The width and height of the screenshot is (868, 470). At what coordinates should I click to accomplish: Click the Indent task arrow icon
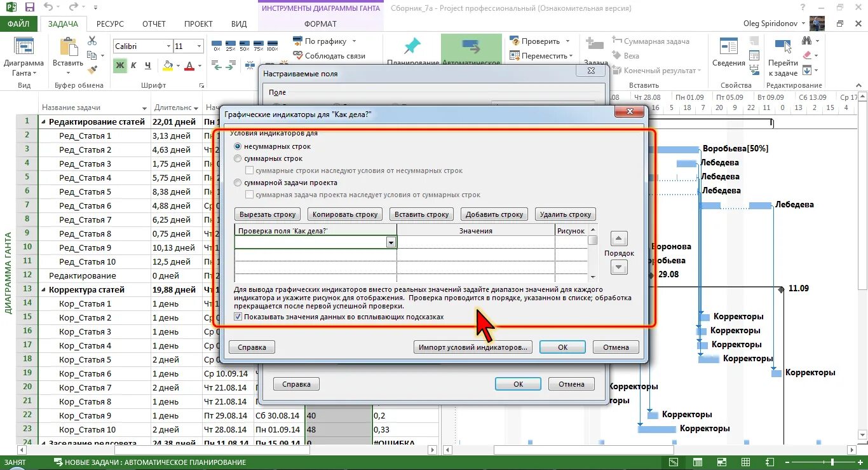[x=231, y=66]
